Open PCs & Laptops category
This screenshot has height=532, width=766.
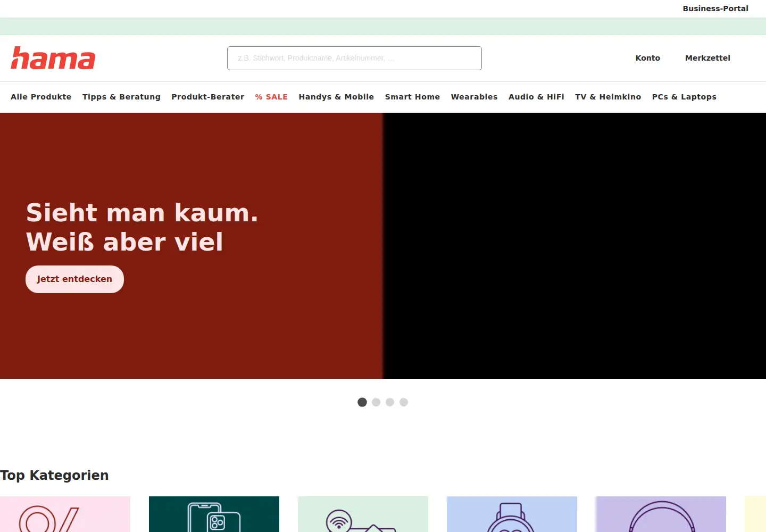pos(684,97)
